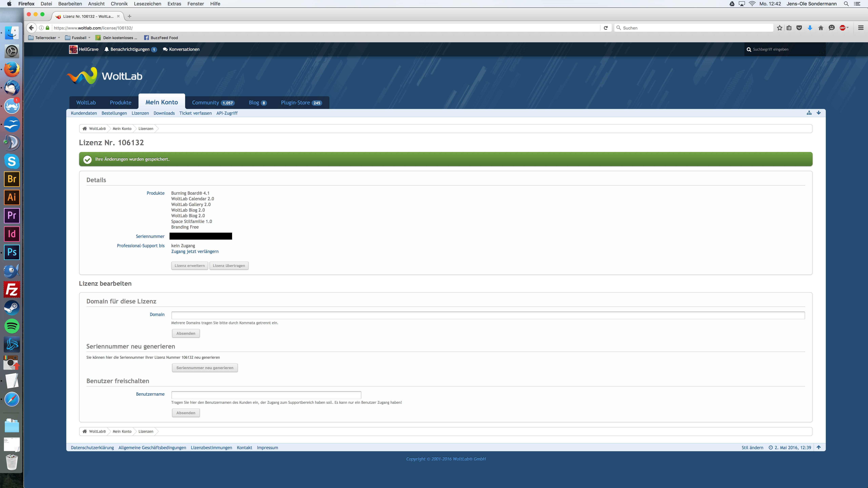Click the Firefox home icon
Screen dimensions: 868x488
coord(821,28)
